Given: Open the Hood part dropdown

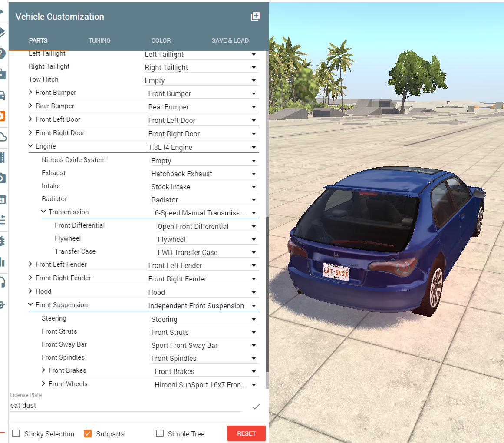Looking at the screenshot, I should click(203, 292).
